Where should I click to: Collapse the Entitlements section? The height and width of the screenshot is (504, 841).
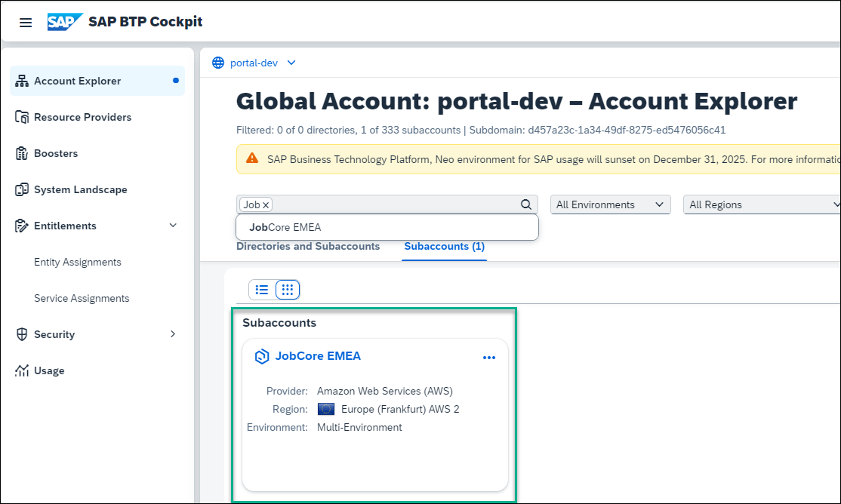point(173,226)
